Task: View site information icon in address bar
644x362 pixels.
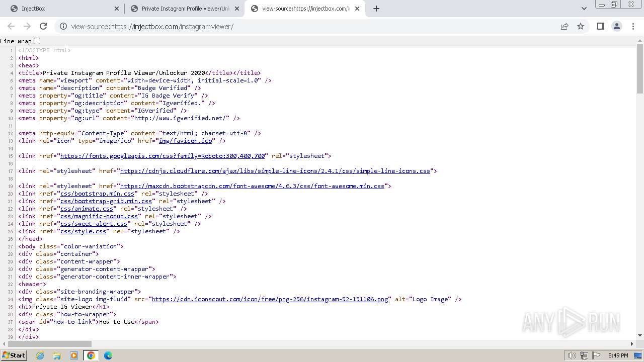Action: click(63, 26)
